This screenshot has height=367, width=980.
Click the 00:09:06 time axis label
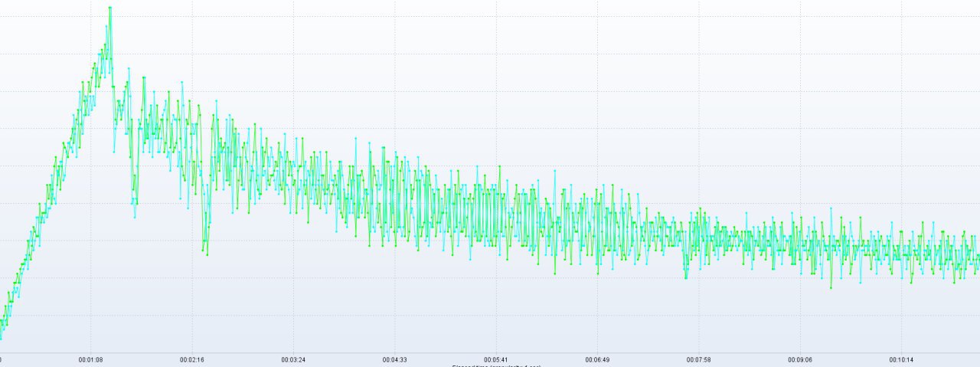(x=800, y=359)
